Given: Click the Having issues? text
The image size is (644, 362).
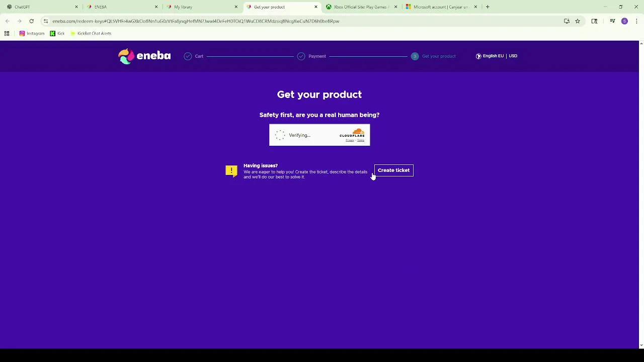Looking at the screenshot, I should [261, 165].
